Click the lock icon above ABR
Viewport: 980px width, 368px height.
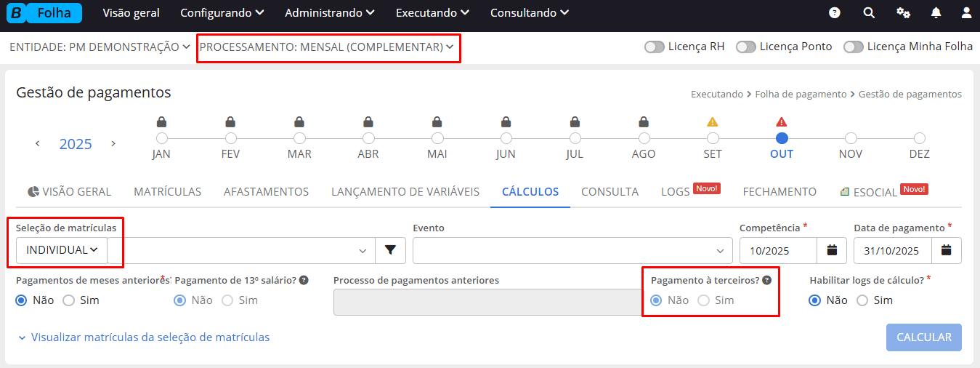click(x=368, y=121)
